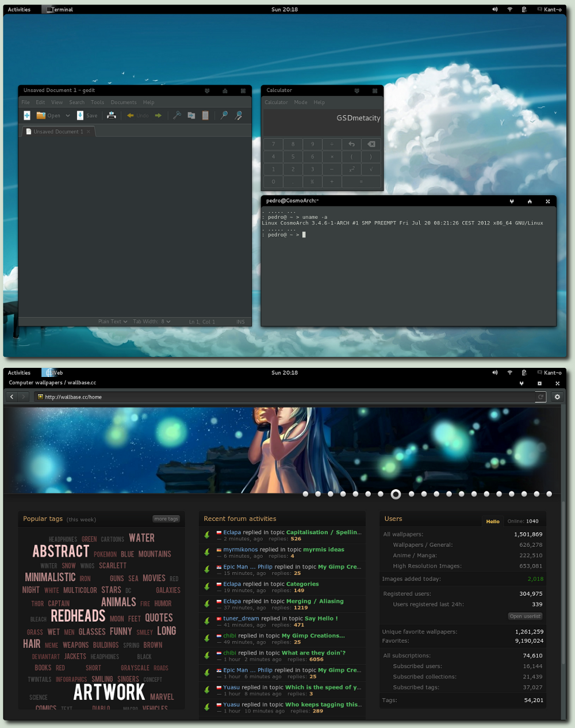Click the calculator square root key
The height and width of the screenshot is (728, 575).
click(x=371, y=169)
